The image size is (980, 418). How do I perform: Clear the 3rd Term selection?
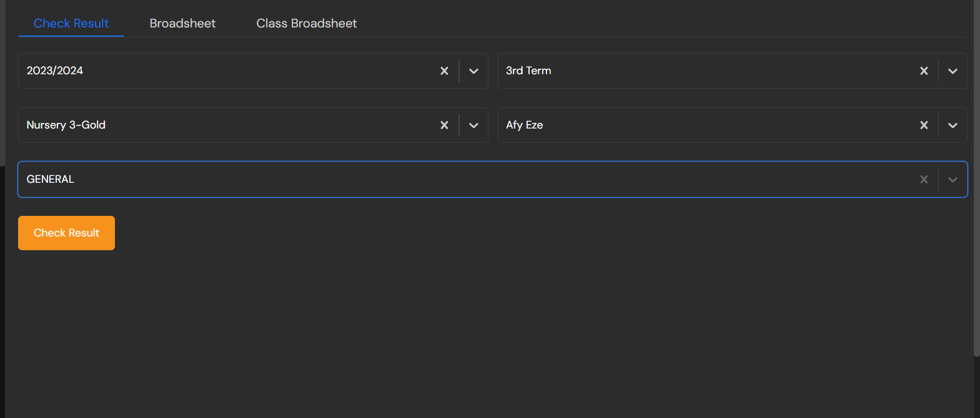(x=924, y=71)
